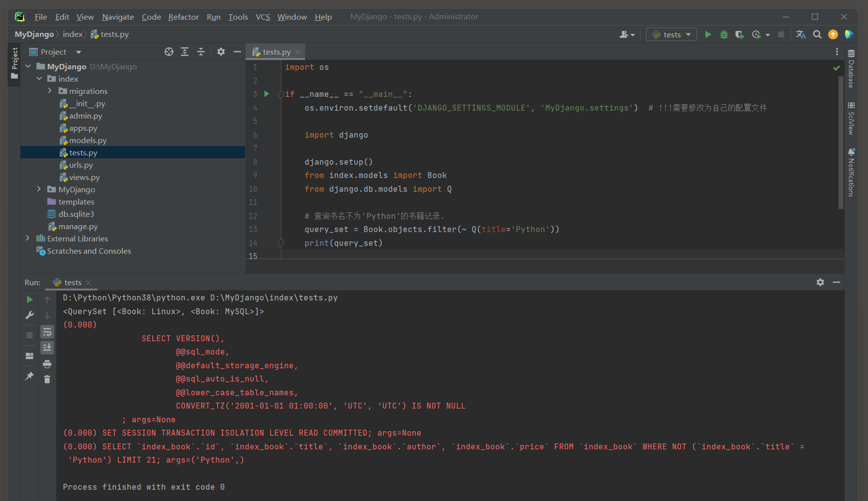
Task: Click the profiler run icon
Action: (x=756, y=34)
